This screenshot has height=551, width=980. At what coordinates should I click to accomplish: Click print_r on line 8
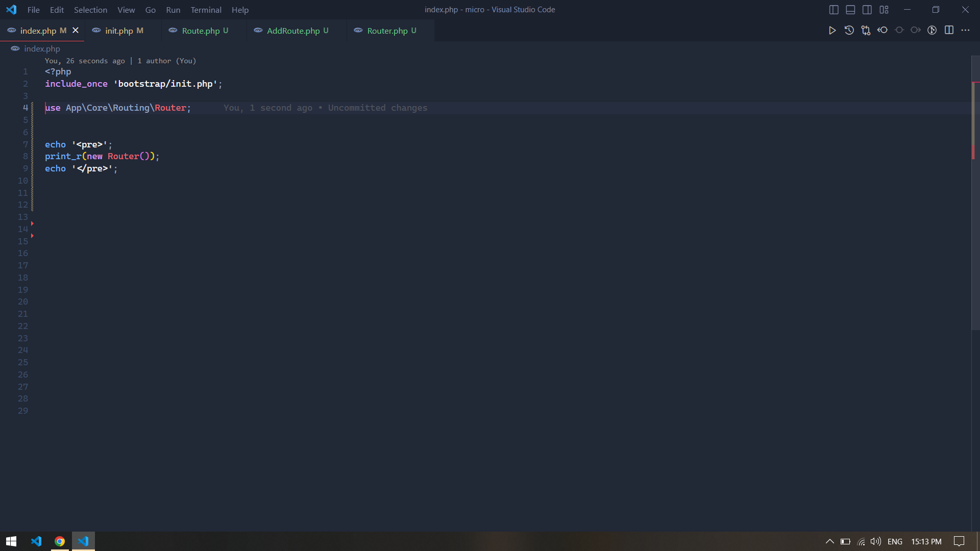[x=63, y=157]
